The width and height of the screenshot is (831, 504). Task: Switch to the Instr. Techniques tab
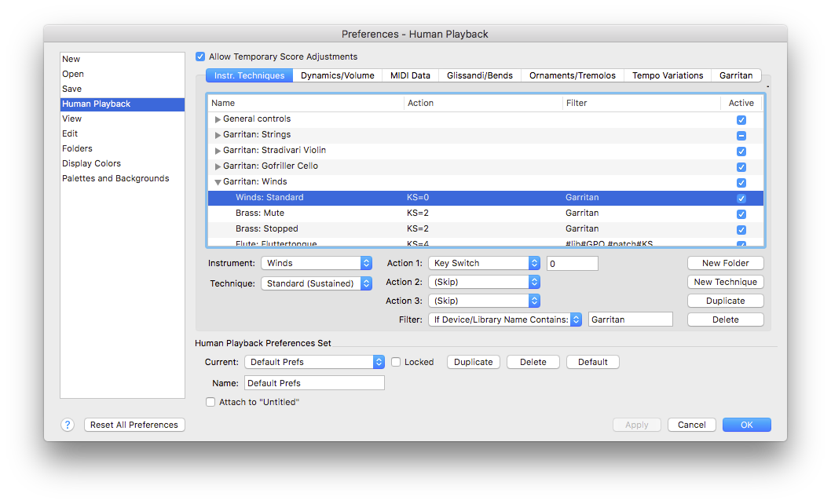[x=249, y=75]
